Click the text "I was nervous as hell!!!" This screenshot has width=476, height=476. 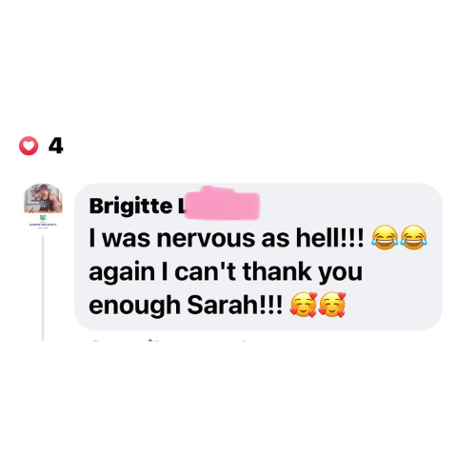[227, 238]
